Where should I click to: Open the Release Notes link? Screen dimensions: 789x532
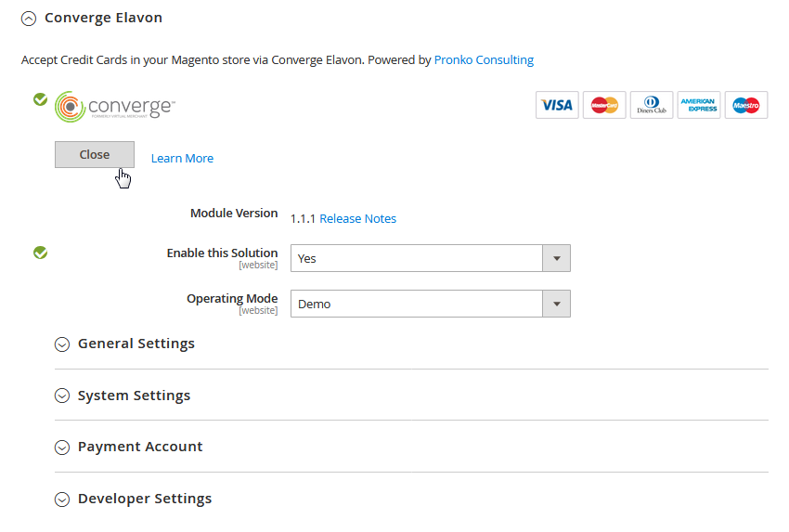(357, 219)
